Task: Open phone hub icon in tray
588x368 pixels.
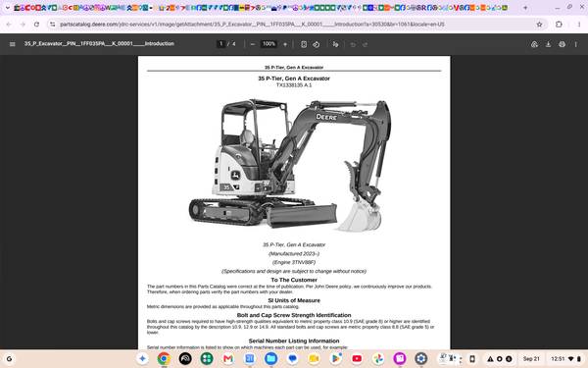Action: tap(472, 358)
